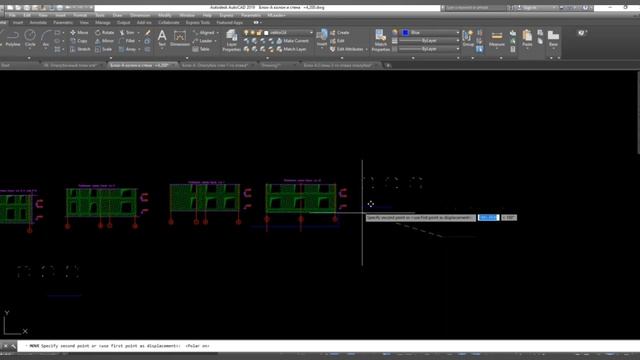The image size is (640, 360).
Task: Open the Dimension menu
Action: pyautogui.click(x=140, y=15)
